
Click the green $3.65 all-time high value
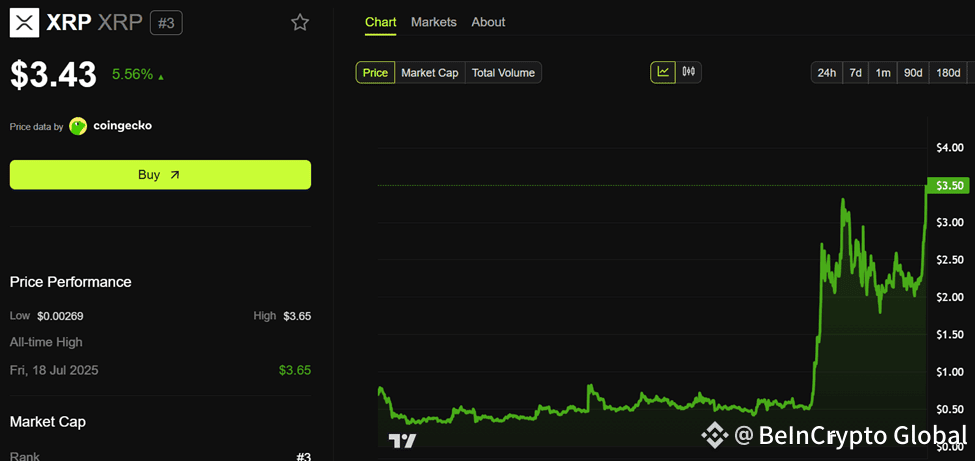click(x=295, y=371)
